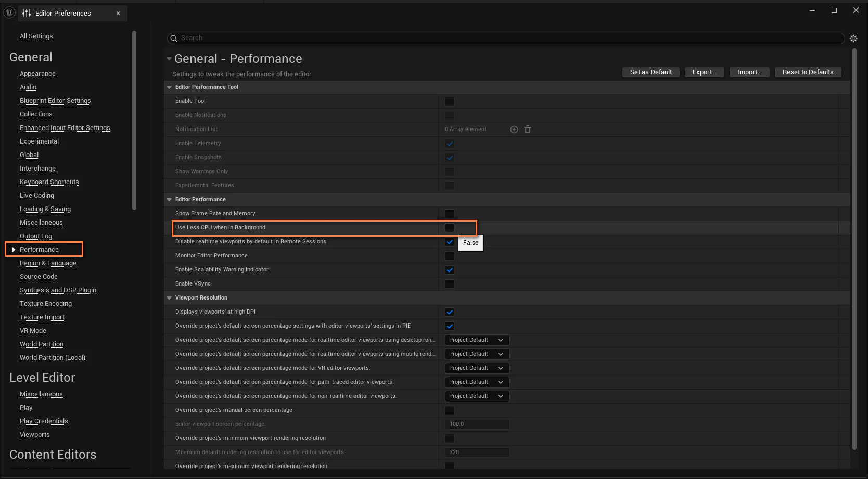
Task: Click the Export... button
Action: pyautogui.click(x=705, y=72)
